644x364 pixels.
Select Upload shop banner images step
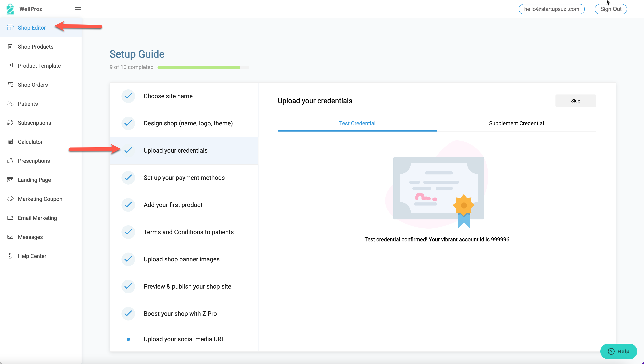pos(184,259)
